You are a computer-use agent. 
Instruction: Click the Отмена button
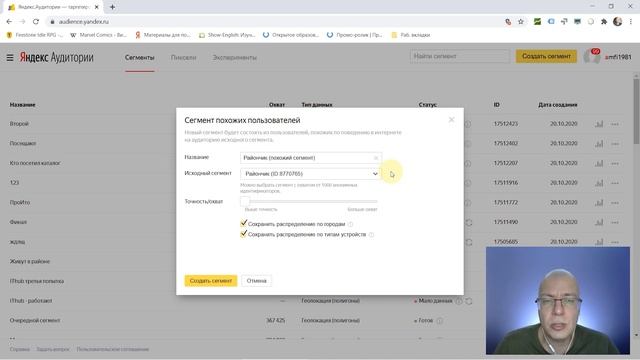point(256,281)
